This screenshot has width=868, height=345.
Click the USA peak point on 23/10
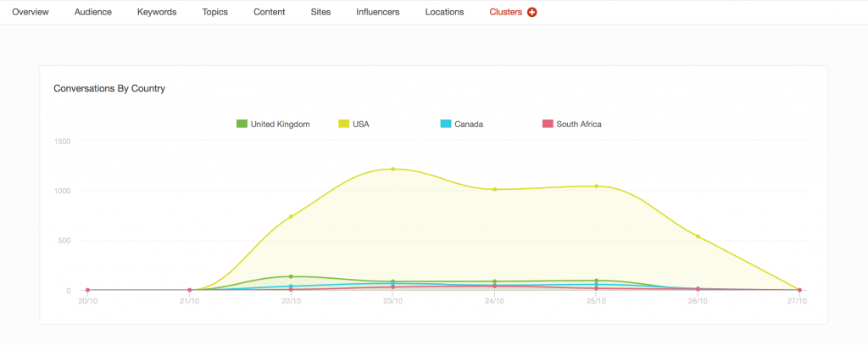(x=392, y=169)
